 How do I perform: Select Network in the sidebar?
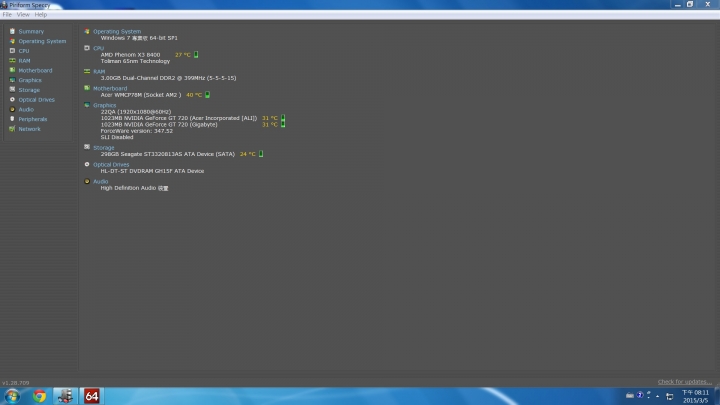pyautogui.click(x=29, y=129)
